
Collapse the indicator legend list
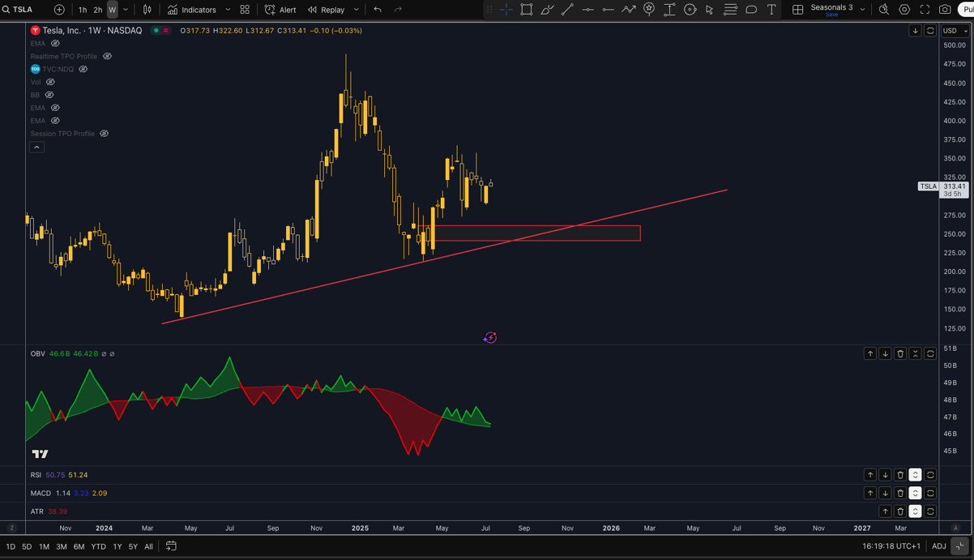36,147
